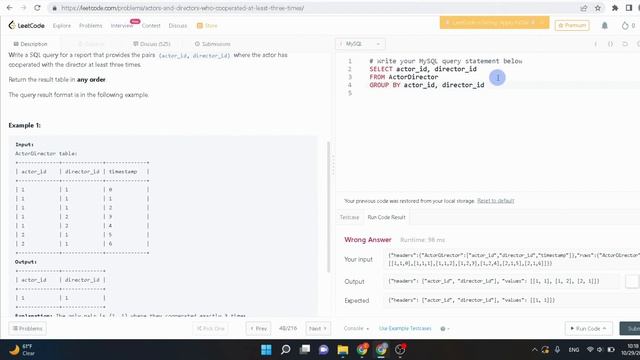Open taskbar Search magnifier
This screenshot has width=640, height=360.
click(286, 350)
